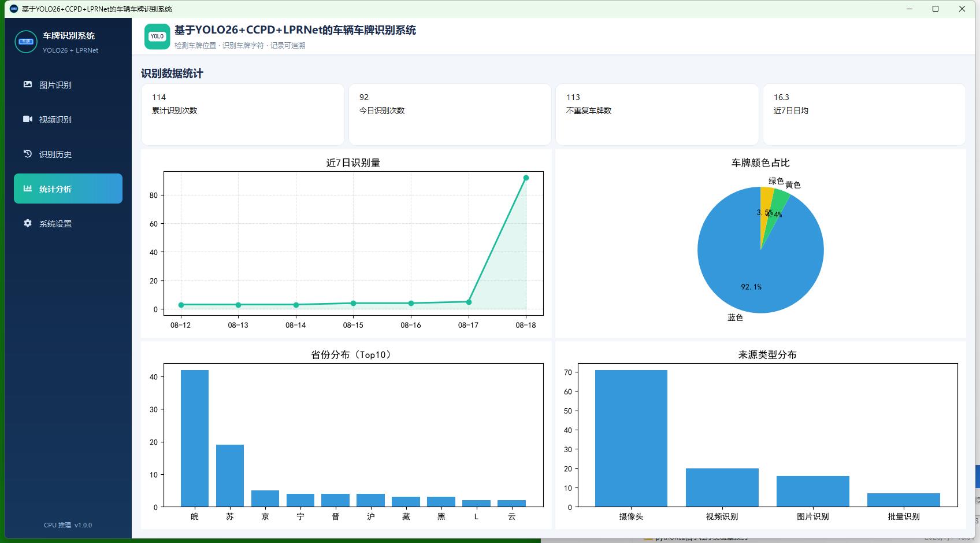Click the bar chart icon beside 统计分析
The image size is (980, 543).
click(x=28, y=189)
